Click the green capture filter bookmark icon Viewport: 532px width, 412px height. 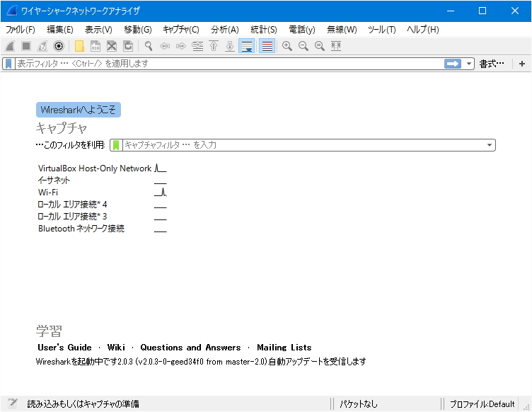tap(116, 145)
